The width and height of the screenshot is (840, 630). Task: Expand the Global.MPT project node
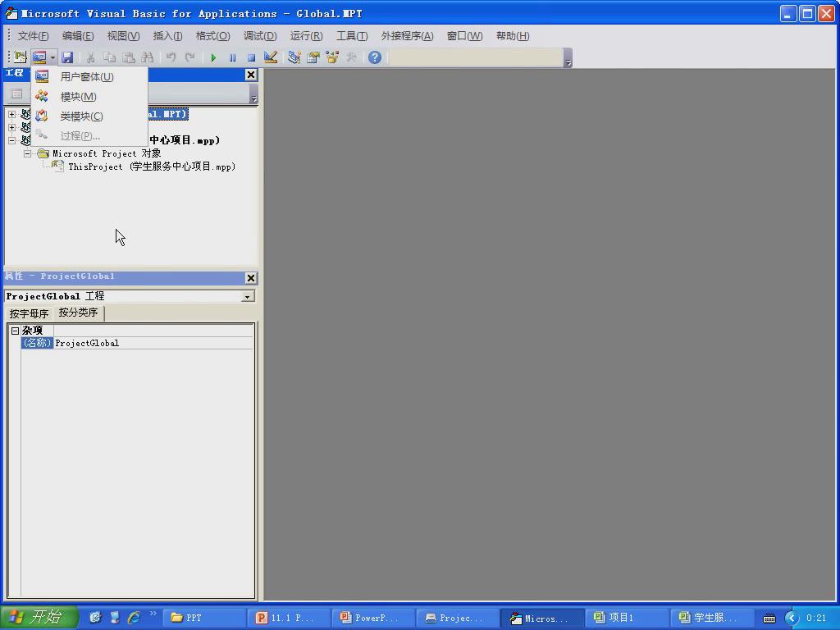click(x=11, y=114)
